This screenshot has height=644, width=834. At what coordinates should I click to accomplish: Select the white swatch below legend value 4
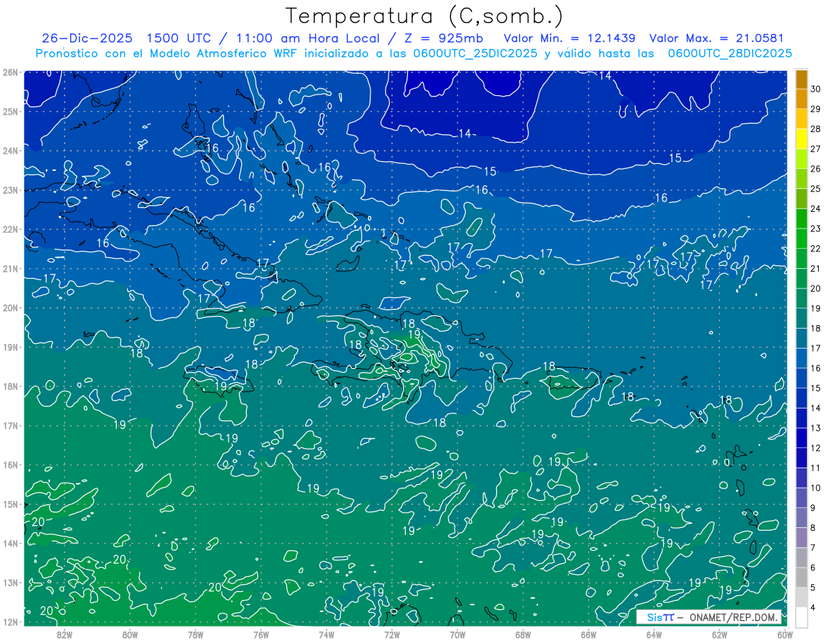801,617
